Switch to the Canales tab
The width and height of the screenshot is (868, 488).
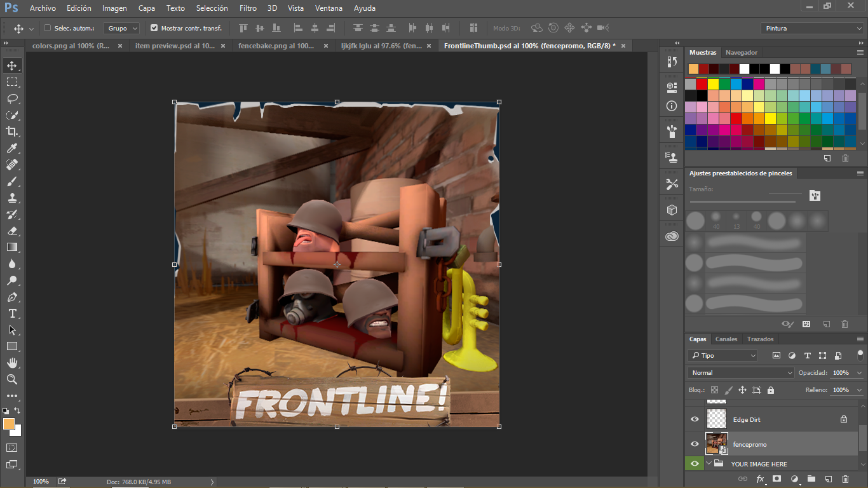tap(726, 339)
